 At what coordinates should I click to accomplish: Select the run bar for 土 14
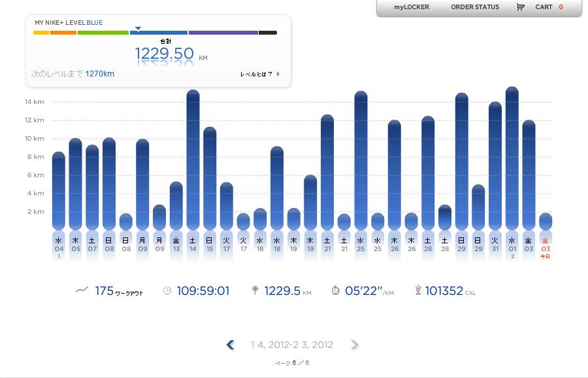tap(193, 160)
